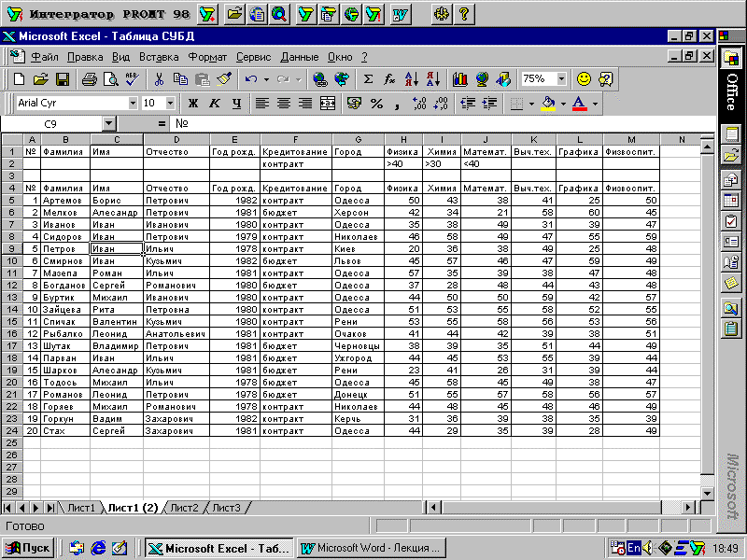Expand the font color palette arrow
The height and width of the screenshot is (560, 747).
(x=595, y=104)
